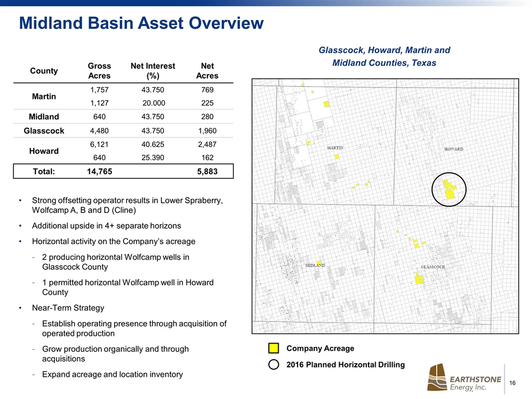Select the total gross acres value 14,765

coord(99,171)
